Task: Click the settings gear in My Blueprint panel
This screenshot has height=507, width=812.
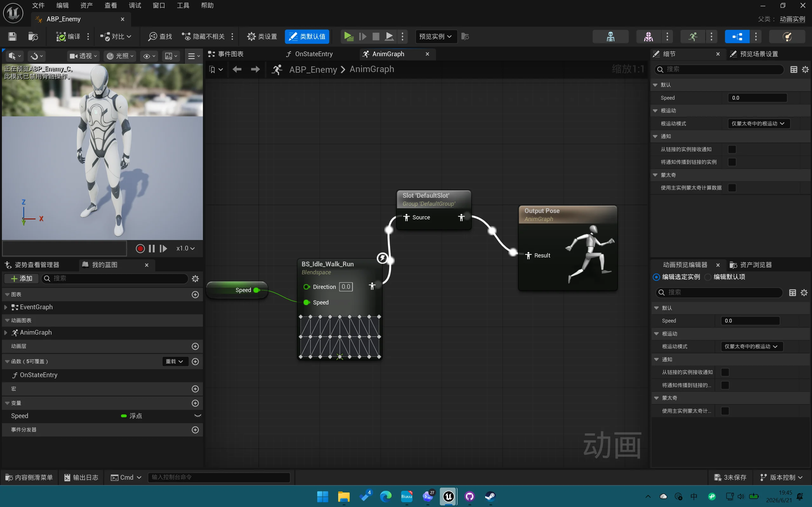Action: click(x=195, y=279)
